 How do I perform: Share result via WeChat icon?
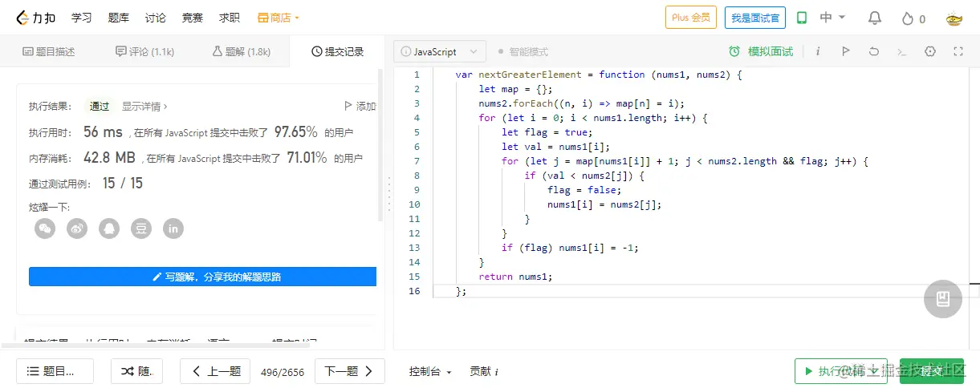pos(45,228)
